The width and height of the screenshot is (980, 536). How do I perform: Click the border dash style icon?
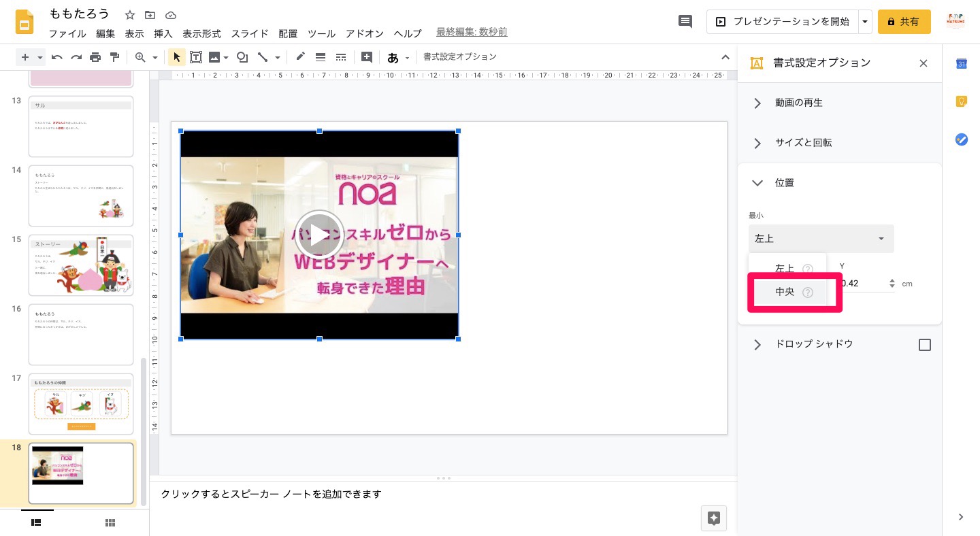[x=341, y=57]
